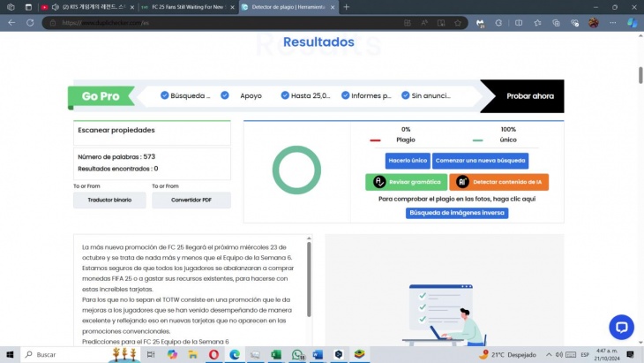
Task: Click Detectar contenido de IA button
Action: pyautogui.click(x=499, y=182)
